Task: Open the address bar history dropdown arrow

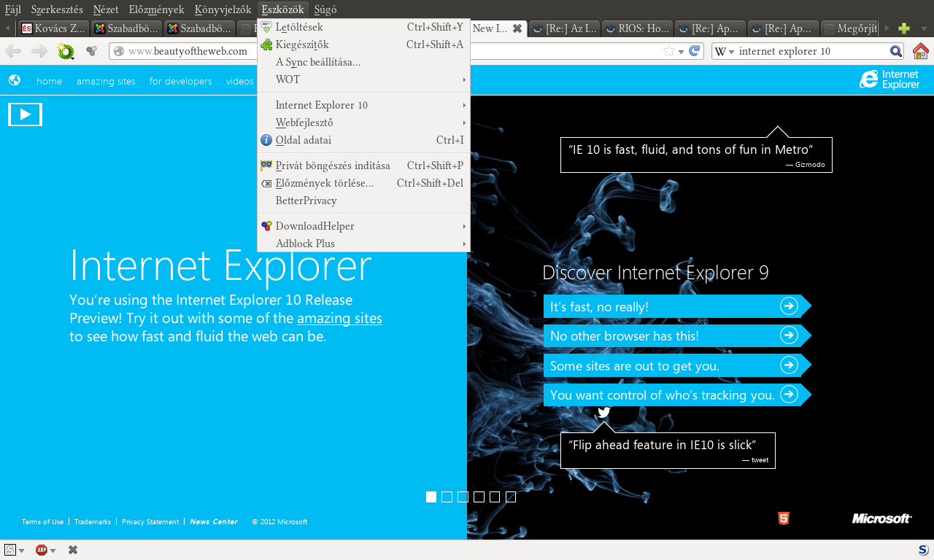Action: tap(681, 52)
